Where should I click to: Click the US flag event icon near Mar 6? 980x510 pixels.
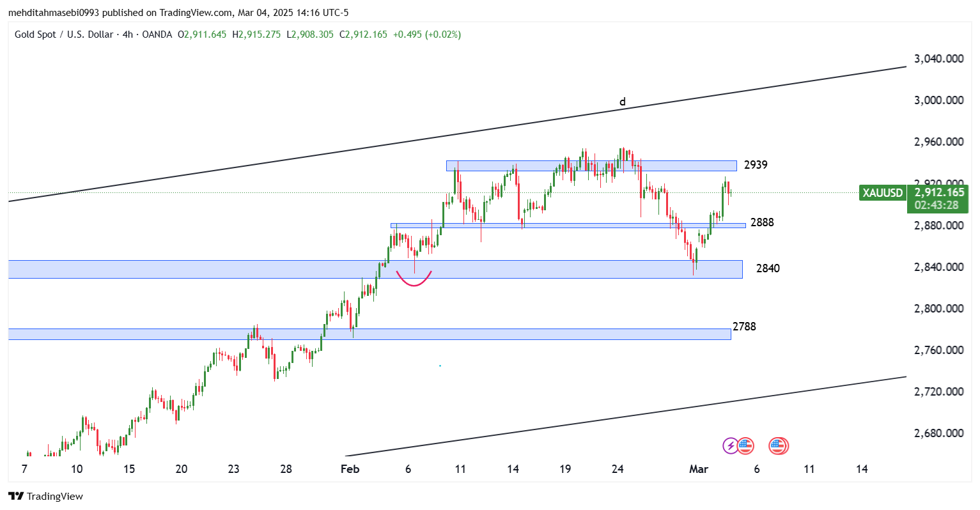pos(745,445)
